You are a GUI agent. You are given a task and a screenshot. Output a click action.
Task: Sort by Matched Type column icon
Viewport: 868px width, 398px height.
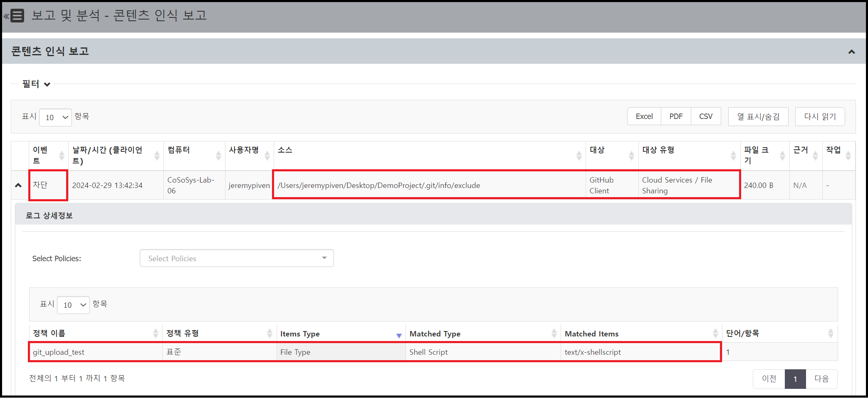coord(554,333)
